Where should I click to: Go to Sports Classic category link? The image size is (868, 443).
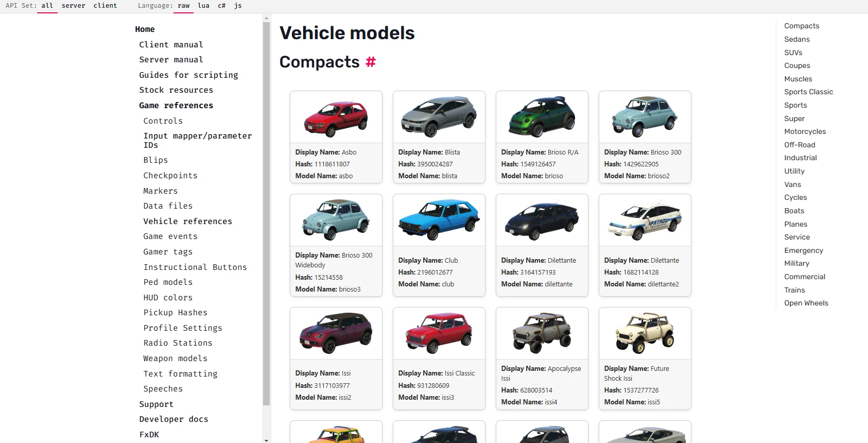pos(808,92)
